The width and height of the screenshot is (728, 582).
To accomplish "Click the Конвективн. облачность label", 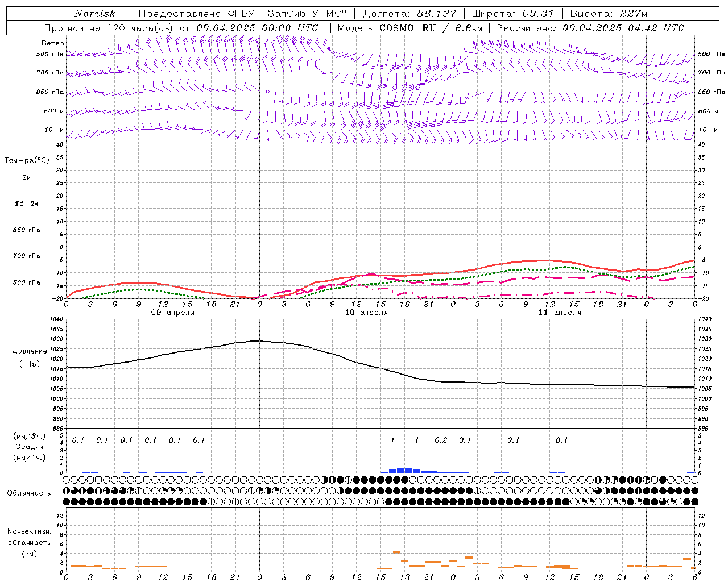I will [x=29, y=537].
